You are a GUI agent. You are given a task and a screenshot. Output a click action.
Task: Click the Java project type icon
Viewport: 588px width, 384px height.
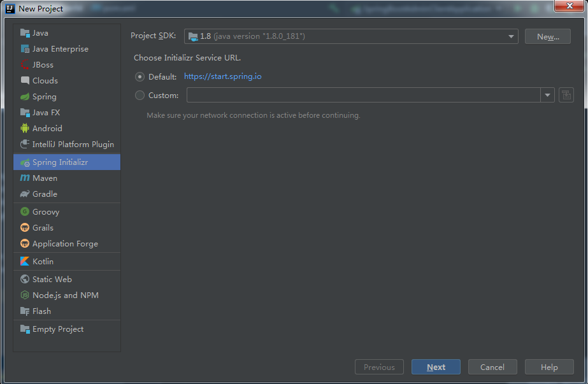pos(25,33)
